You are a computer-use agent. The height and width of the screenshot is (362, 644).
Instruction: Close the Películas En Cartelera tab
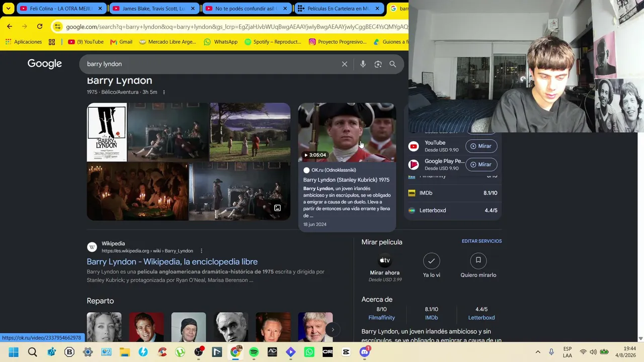pos(377,9)
